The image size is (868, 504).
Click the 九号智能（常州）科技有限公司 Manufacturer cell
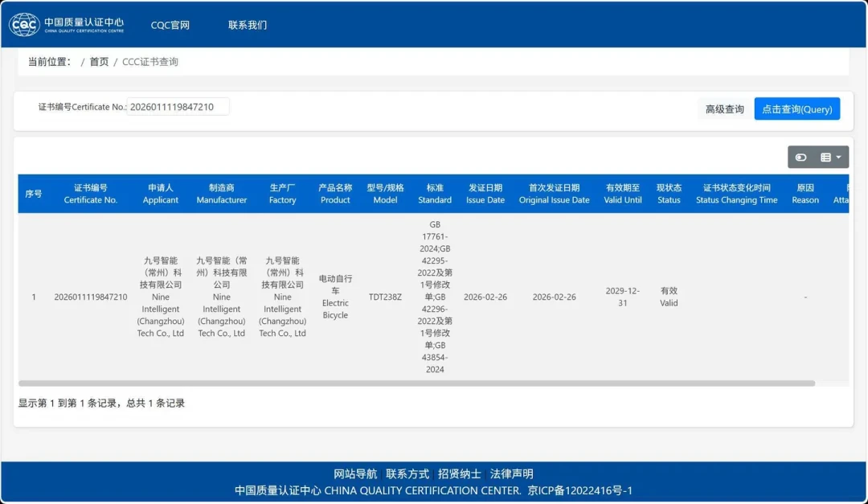pyautogui.click(x=222, y=297)
